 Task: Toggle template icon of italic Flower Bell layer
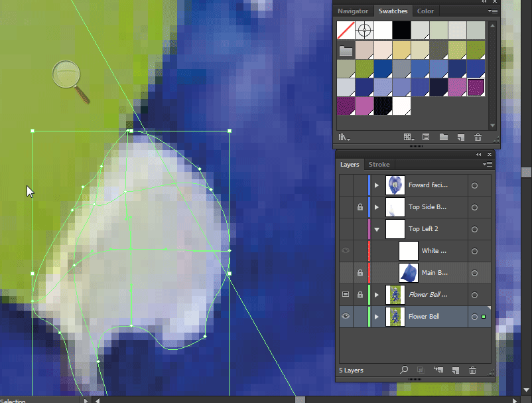[x=346, y=294]
